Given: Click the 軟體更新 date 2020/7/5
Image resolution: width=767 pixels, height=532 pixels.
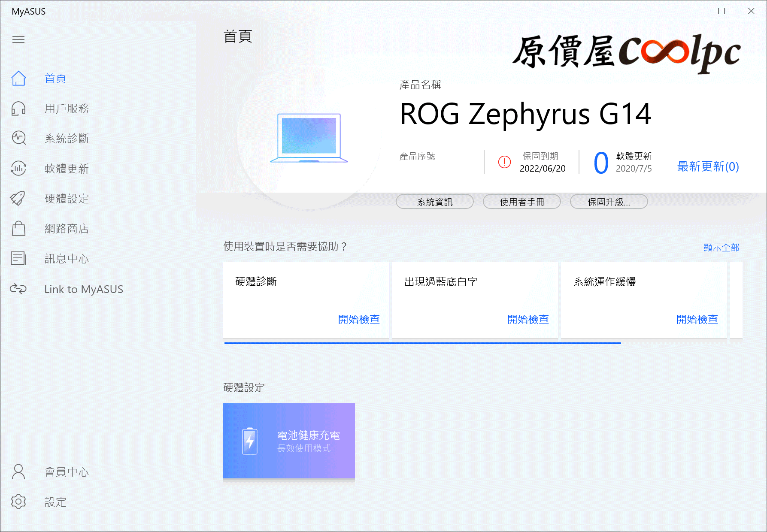Looking at the screenshot, I should point(634,169).
